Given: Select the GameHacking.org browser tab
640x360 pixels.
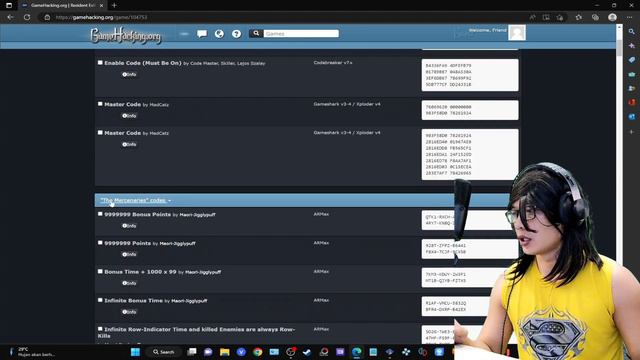Looking at the screenshot, I should point(63,5).
